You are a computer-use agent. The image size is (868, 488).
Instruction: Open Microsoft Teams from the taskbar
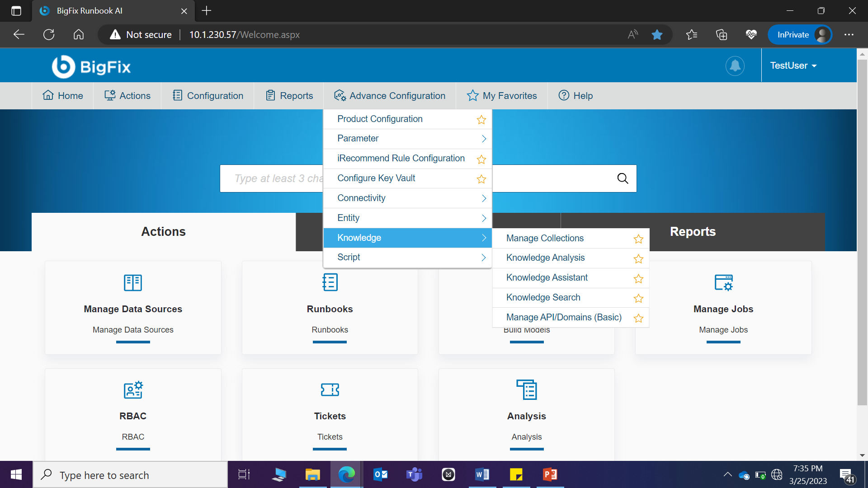tap(414, 475)
